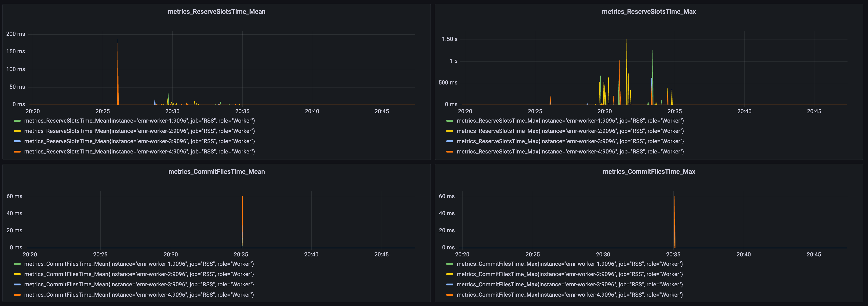Screen dimensions: 868x306
Task: Click the tall orange spike in ReserveSlotsTime_Mean chart
Action: point(118,72)
